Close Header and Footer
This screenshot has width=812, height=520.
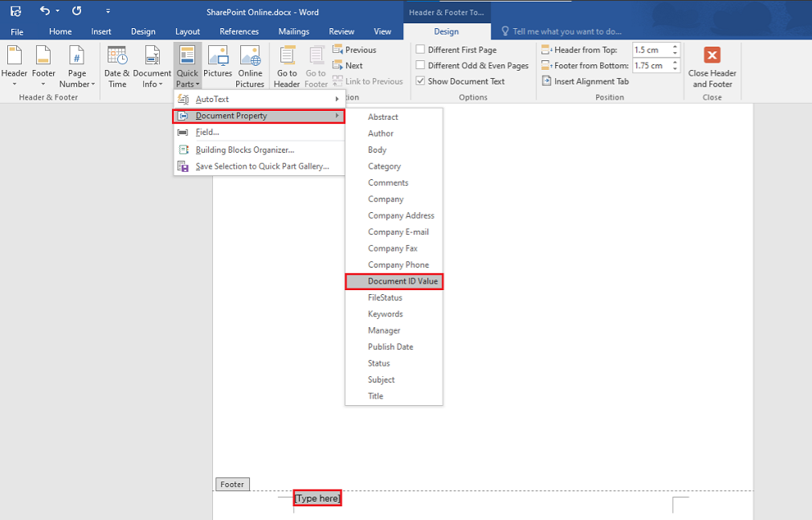pyautogui.click(x=712, y=67)
